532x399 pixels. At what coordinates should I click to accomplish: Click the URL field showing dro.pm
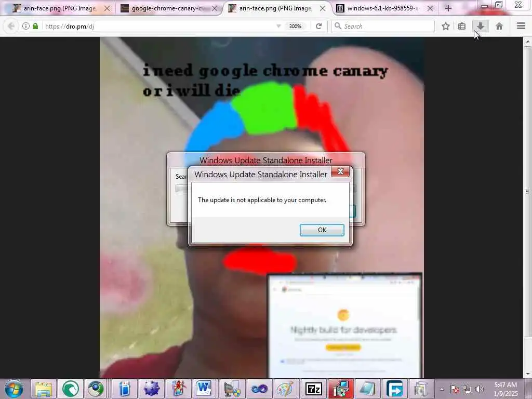tap(159, 26)
